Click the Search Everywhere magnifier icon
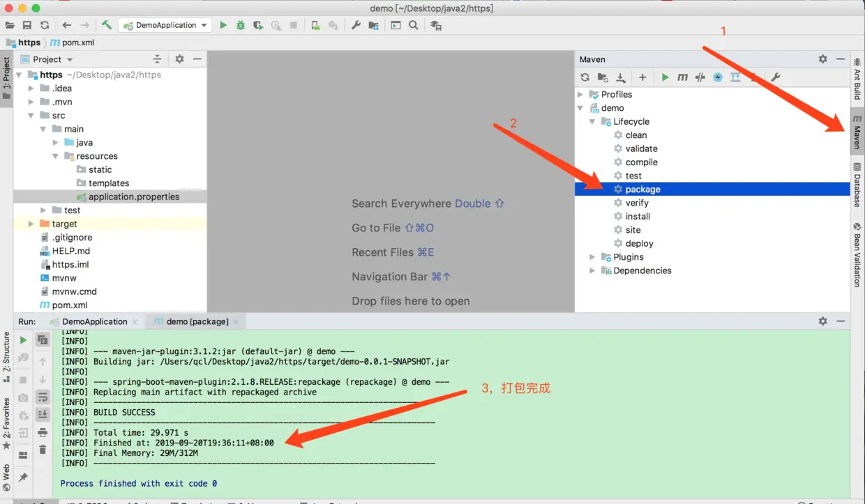 (x=414, y=25)
